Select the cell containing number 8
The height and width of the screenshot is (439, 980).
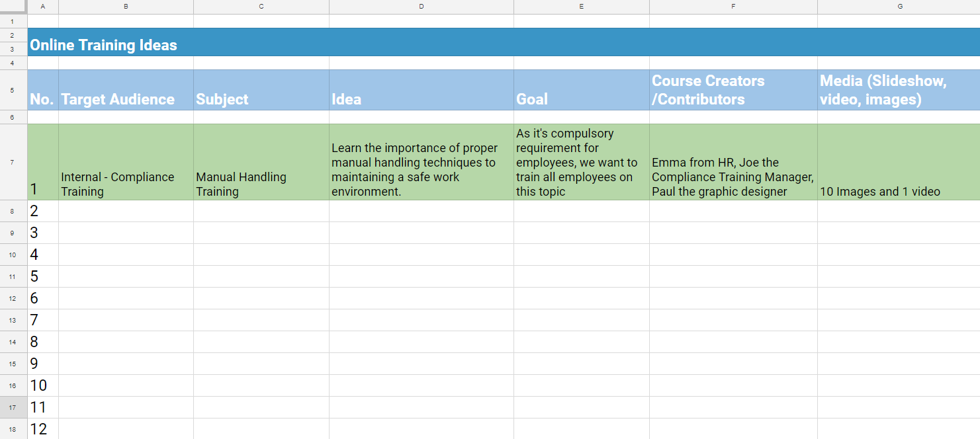tap(43, 342)
